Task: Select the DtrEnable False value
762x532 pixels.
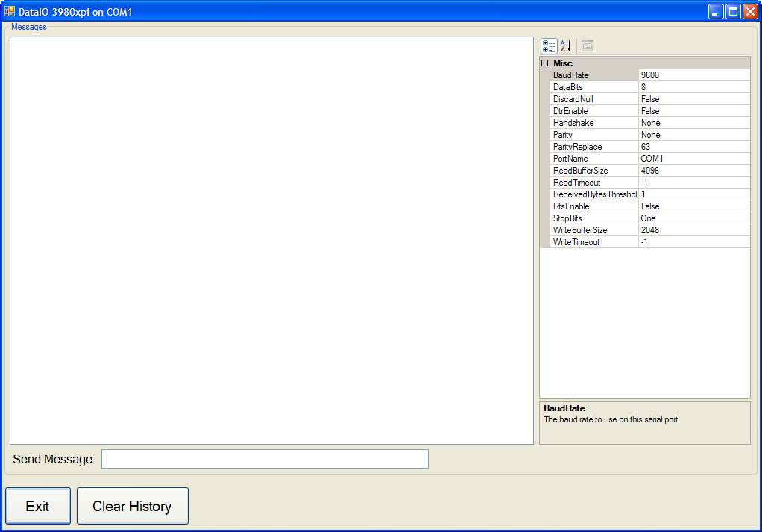Action: coord(694,111)
